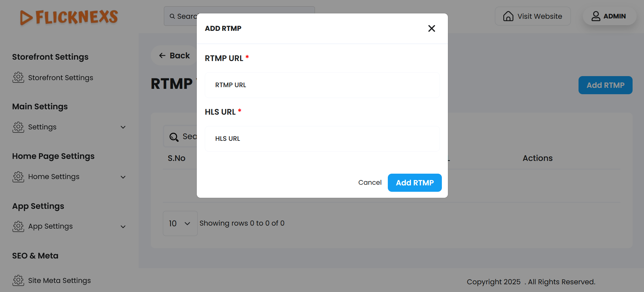Submit the dialog's Add RTMP button
The width and height of the screenshot is (644, 292).
[x=415, y=183]
